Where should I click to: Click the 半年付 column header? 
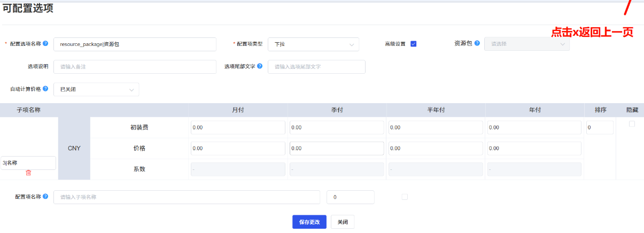[436, 110]
